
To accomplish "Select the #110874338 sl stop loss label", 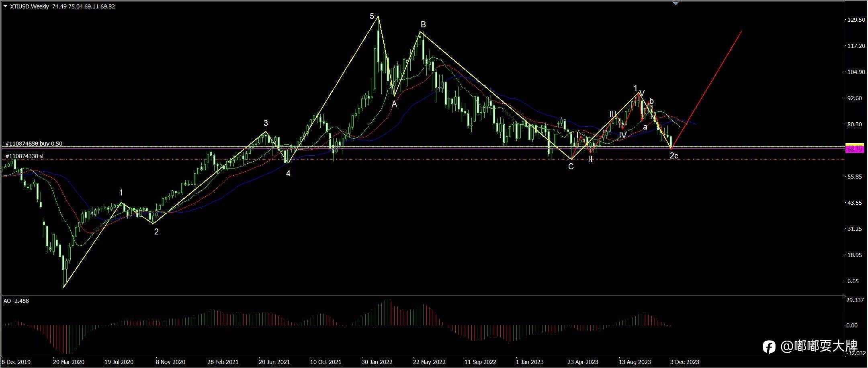I will [24, 156].
